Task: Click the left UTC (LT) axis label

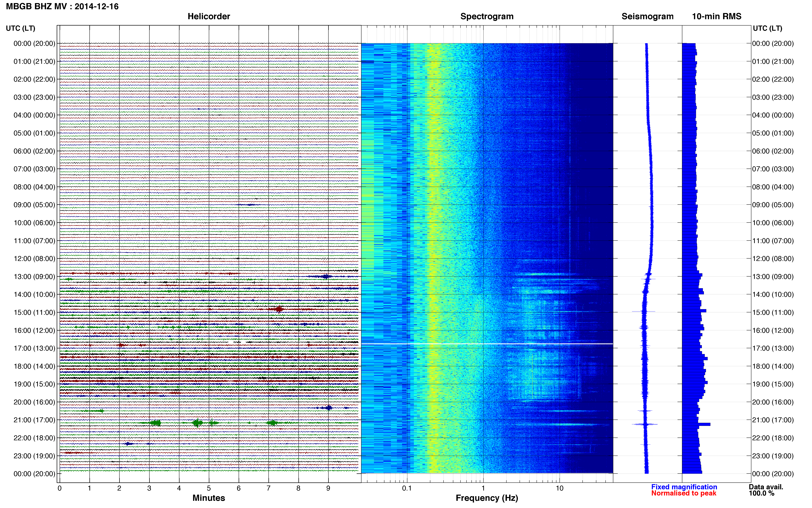Action: coord(21,28)
